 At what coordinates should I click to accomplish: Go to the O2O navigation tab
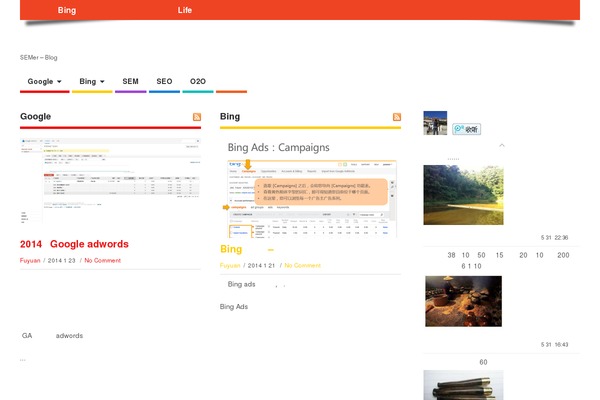(198, 82)
